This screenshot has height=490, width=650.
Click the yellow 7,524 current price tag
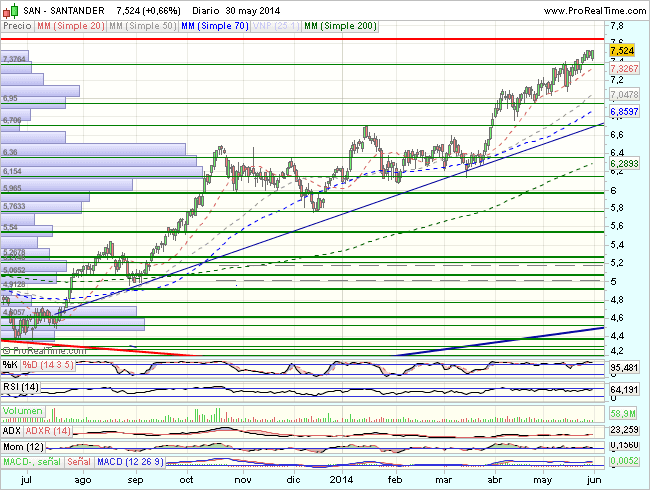pos(622,49)
